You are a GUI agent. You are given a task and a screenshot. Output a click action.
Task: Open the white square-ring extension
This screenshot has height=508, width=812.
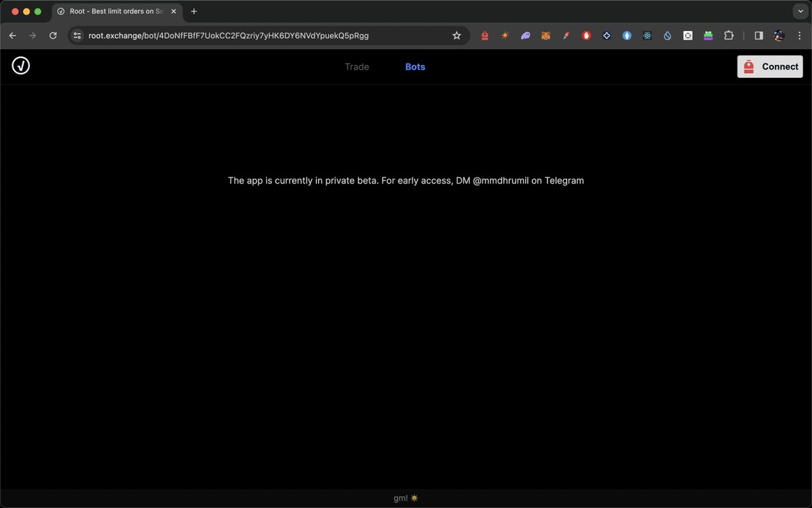point(687,36)
